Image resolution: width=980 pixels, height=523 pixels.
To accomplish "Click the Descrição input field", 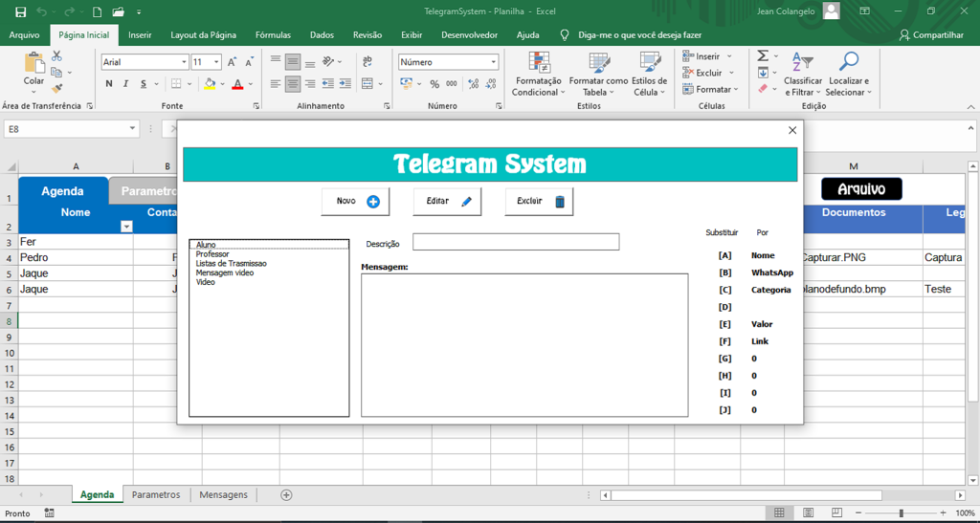I will click(x=516, y=242).
